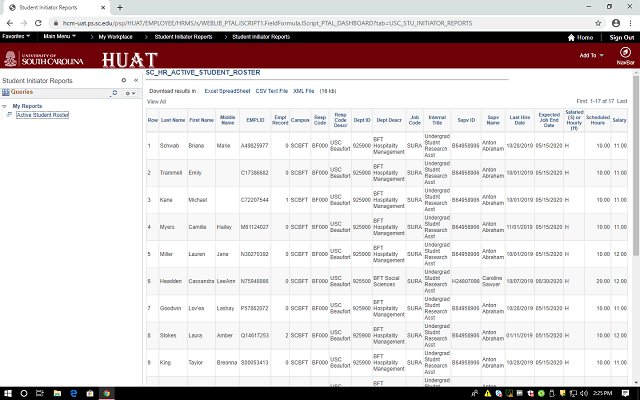
Task: Click BFT Social Sciences department cell
Action: pyautogui.click(x=386, y=281)
